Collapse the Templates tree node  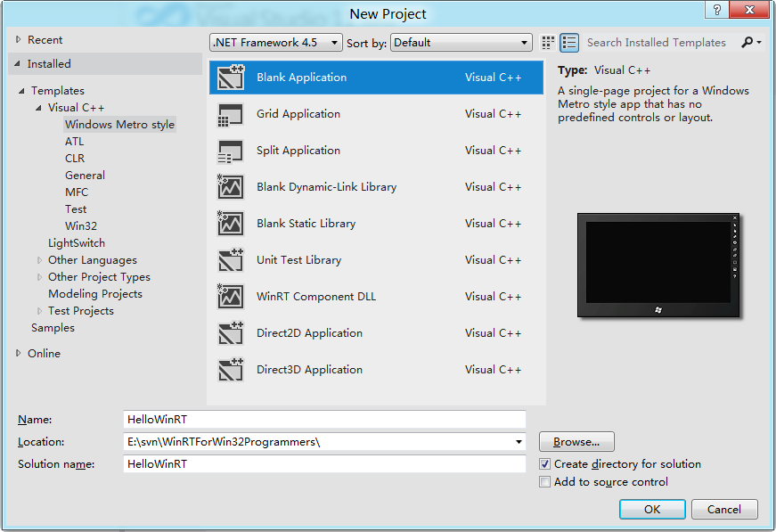[21, 91]
